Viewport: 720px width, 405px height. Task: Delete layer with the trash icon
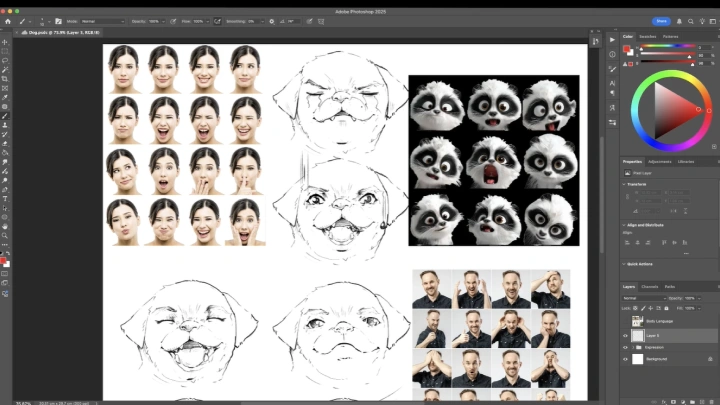711,402
